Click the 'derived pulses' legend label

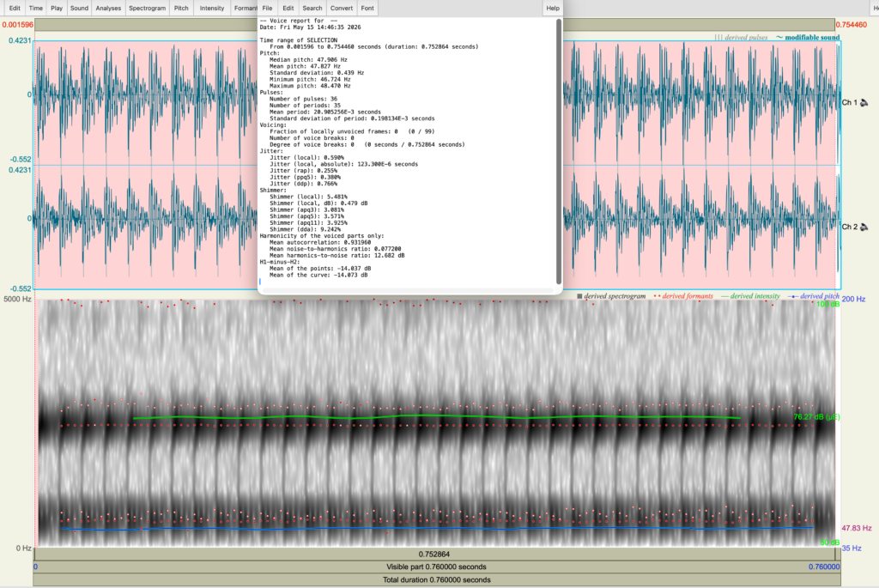coord(746,37)
